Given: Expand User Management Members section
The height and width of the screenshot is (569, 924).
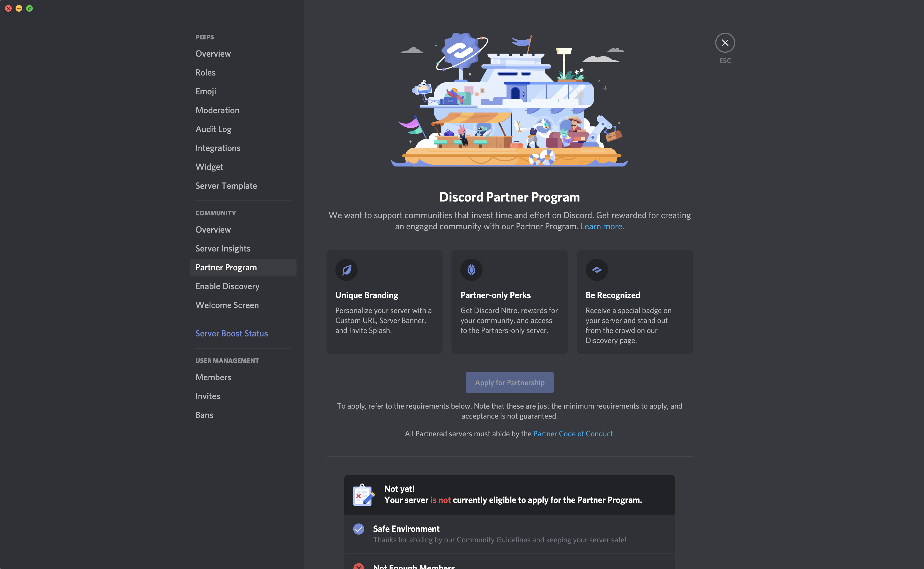Looking at the screenshot, I should (x=213, y=377).
